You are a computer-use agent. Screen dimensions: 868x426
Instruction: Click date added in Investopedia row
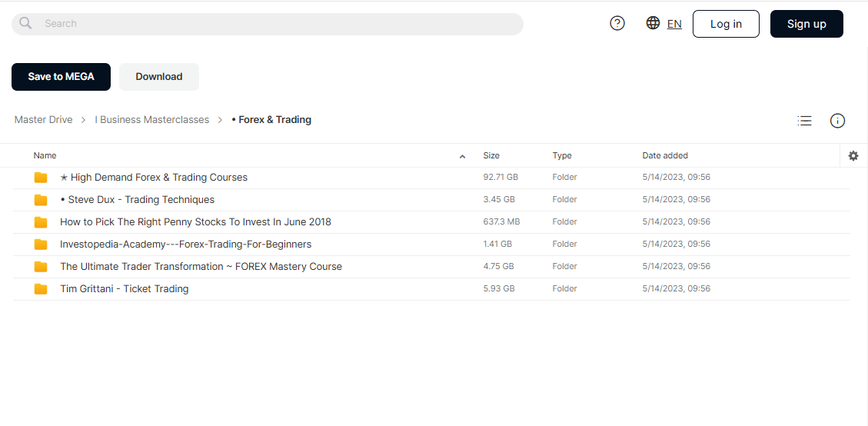(676, 244)
